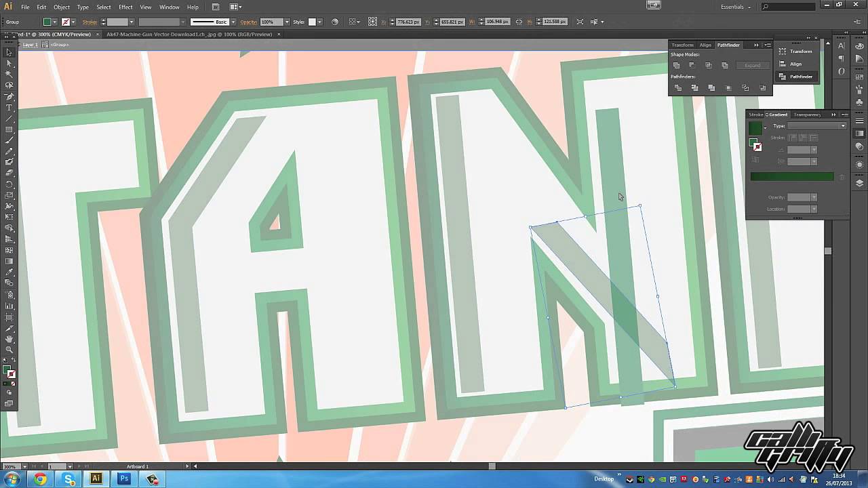The width and height of the screenshot is (868, 488).
Task: Click the Divide pathfinder icon
Action: point(678,88)
